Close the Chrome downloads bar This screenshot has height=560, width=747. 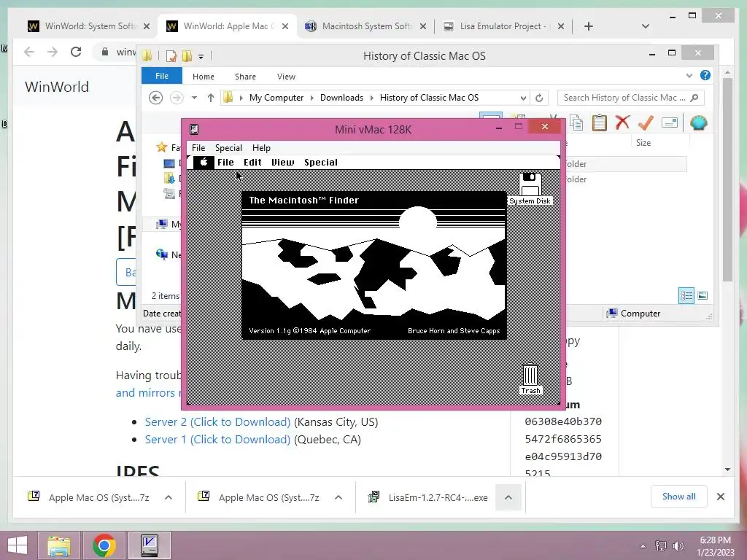(x=721, y=497)
